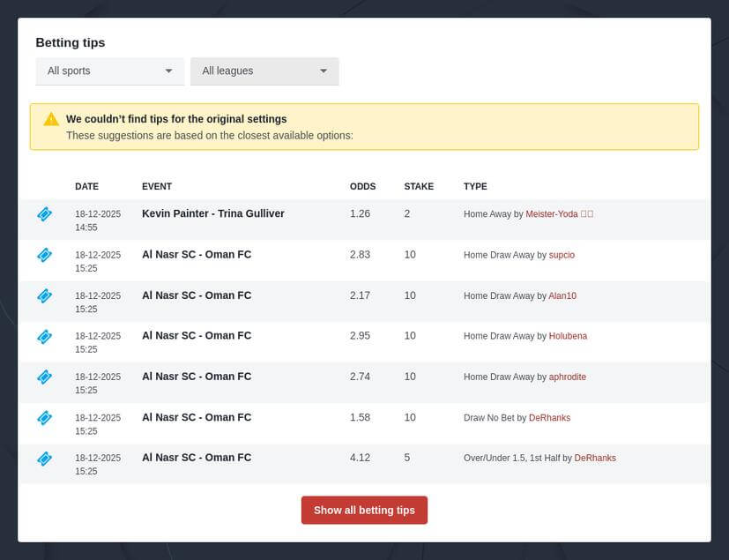
Task: Visit supcio tipster profile
Action: [x=562, y=255]
